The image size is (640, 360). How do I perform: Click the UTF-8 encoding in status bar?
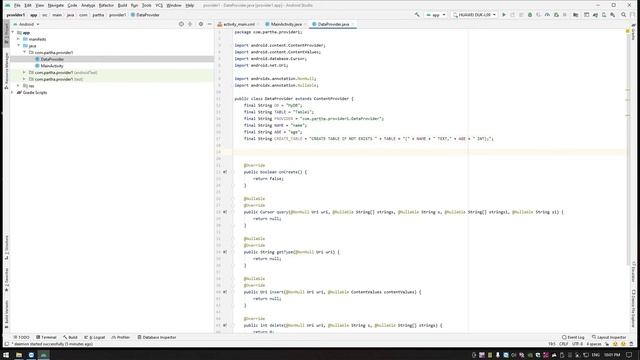click(x=577, y=344)
